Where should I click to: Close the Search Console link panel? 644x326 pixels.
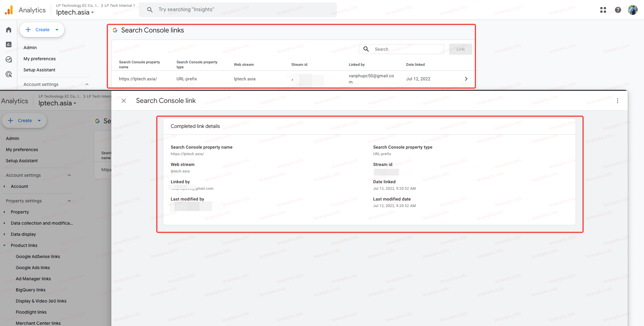click(124, 101)
